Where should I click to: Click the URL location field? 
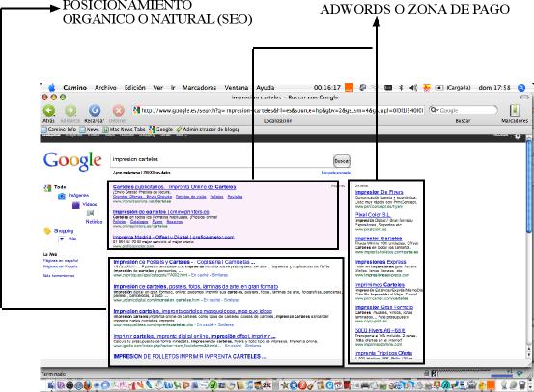point(278,110)
